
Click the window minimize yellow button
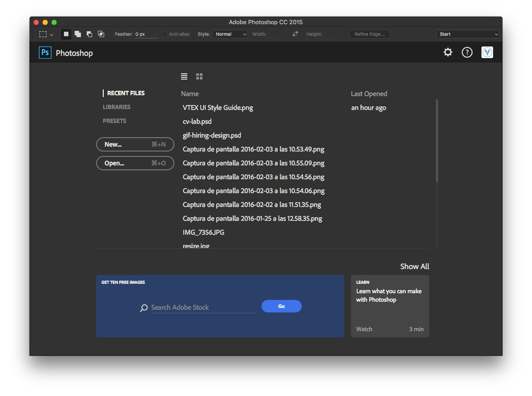tap(45, 22)
